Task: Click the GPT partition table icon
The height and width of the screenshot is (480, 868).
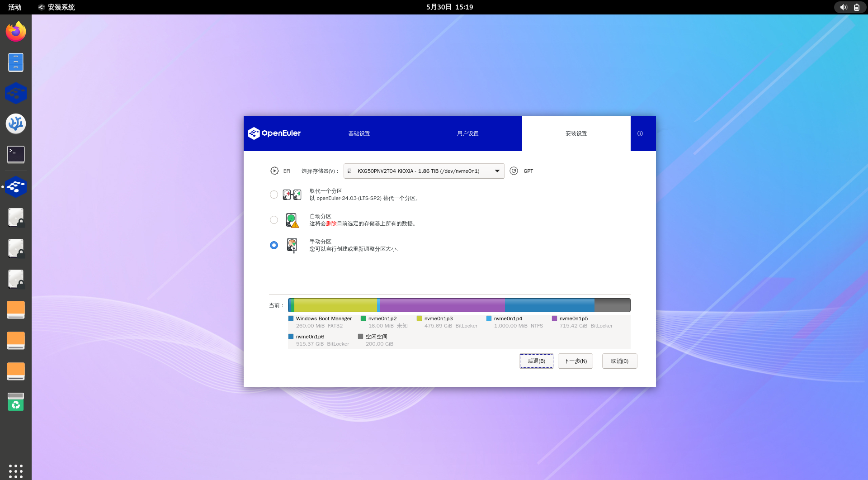Action: click(514, 171)
